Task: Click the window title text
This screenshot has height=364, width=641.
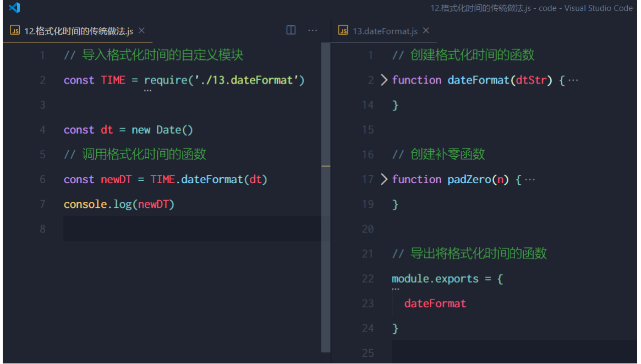Action: 532,8
